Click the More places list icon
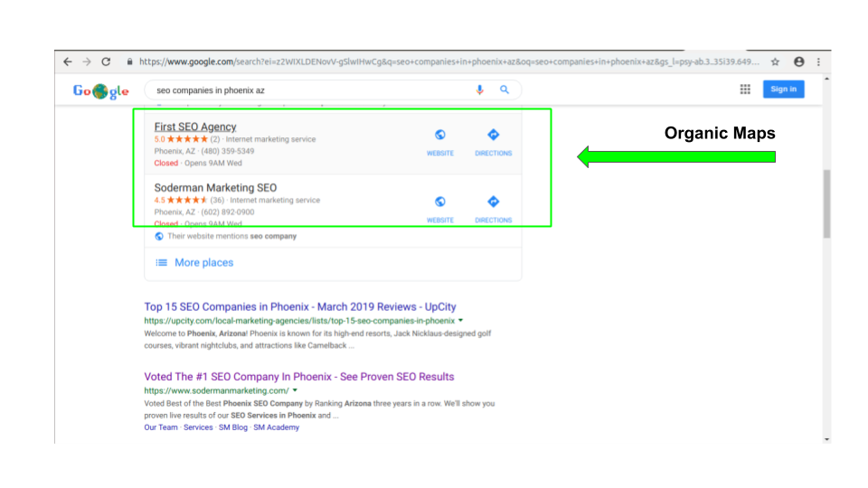This screenshot has height=488, width=868. click(161, 263)
